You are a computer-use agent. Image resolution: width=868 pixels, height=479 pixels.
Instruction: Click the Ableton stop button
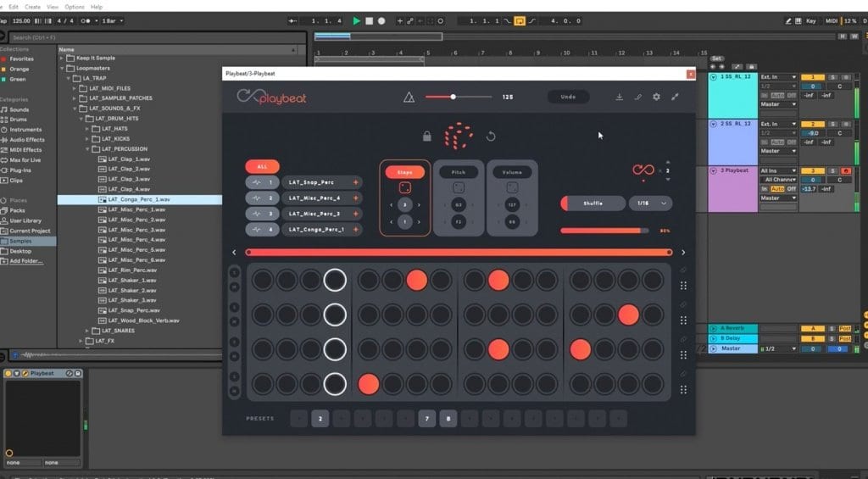tap(370, 21)
